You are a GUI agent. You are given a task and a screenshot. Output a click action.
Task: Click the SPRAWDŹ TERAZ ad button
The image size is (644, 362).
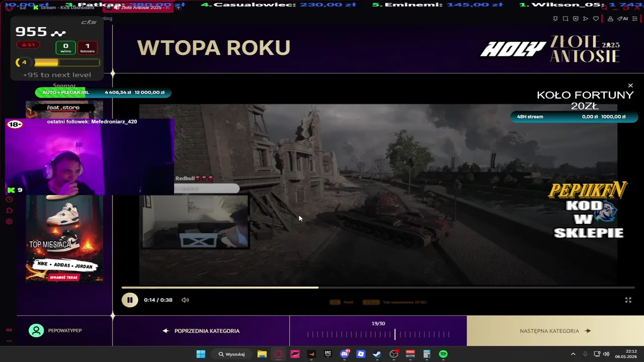(x=64, y=277)
